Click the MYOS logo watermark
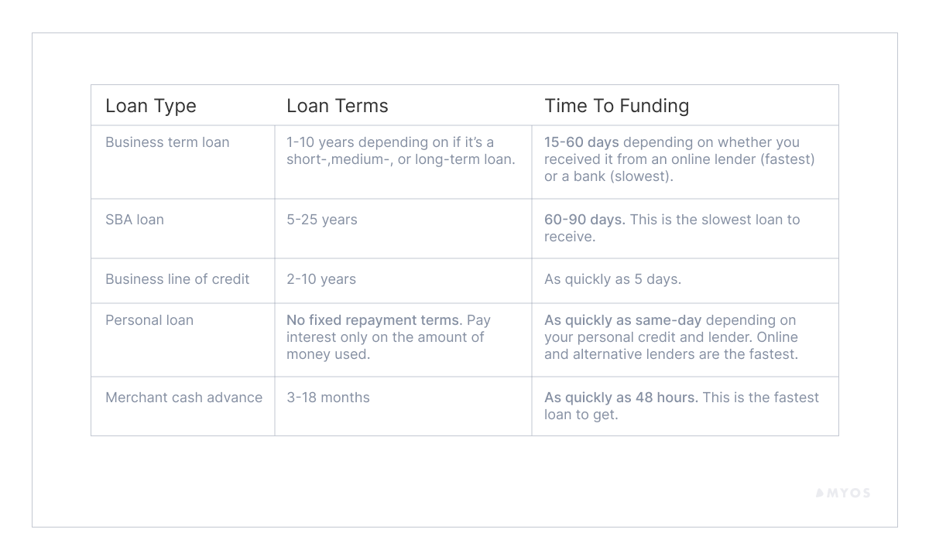Viewport: 929px width, 560px height. 843,493
